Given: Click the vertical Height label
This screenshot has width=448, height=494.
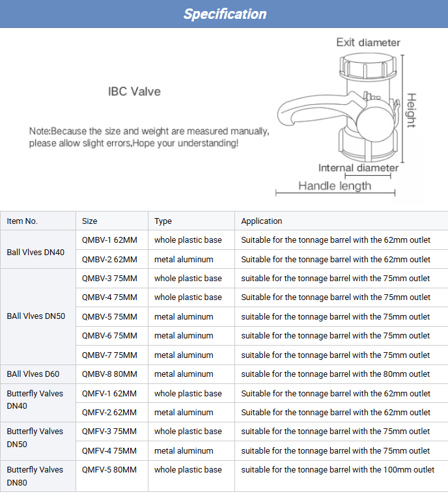Looking at the screenshot, I should pos(411,110).
